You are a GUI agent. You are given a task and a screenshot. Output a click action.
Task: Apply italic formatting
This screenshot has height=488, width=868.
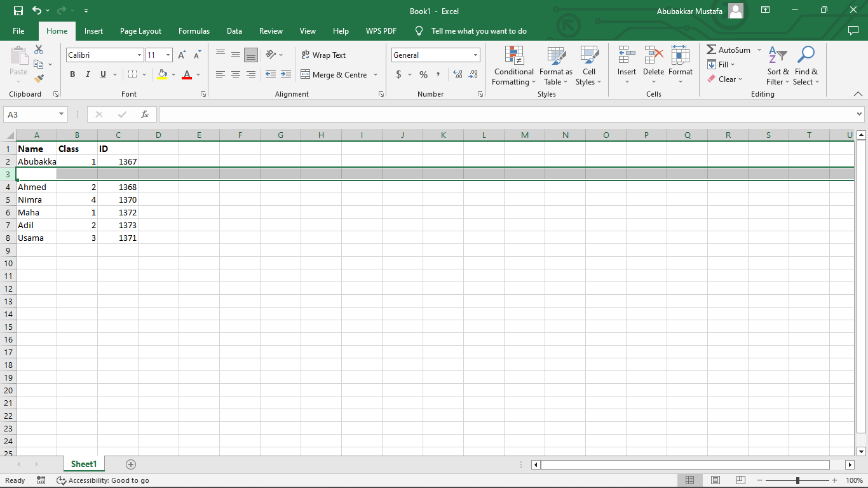point(88,74)
